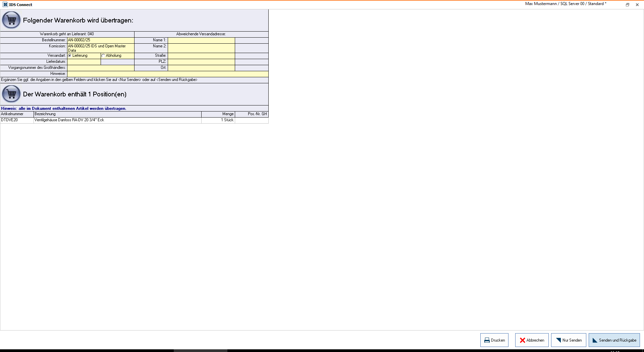Click the red X icon on Abbrechen
Screen dimensions: 644x352
[x=522, y=340]
